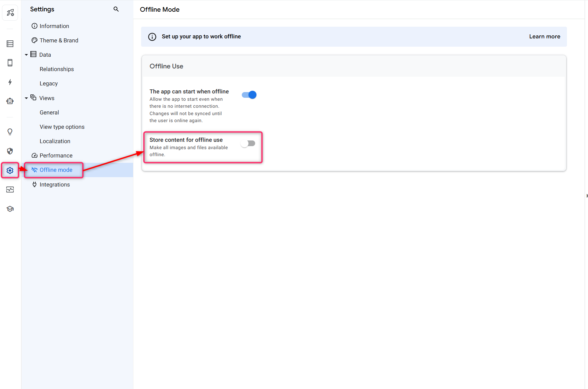Search settings with the magnifier icon
Viewport: 588px width, 389px height.
tap(116, 9)
